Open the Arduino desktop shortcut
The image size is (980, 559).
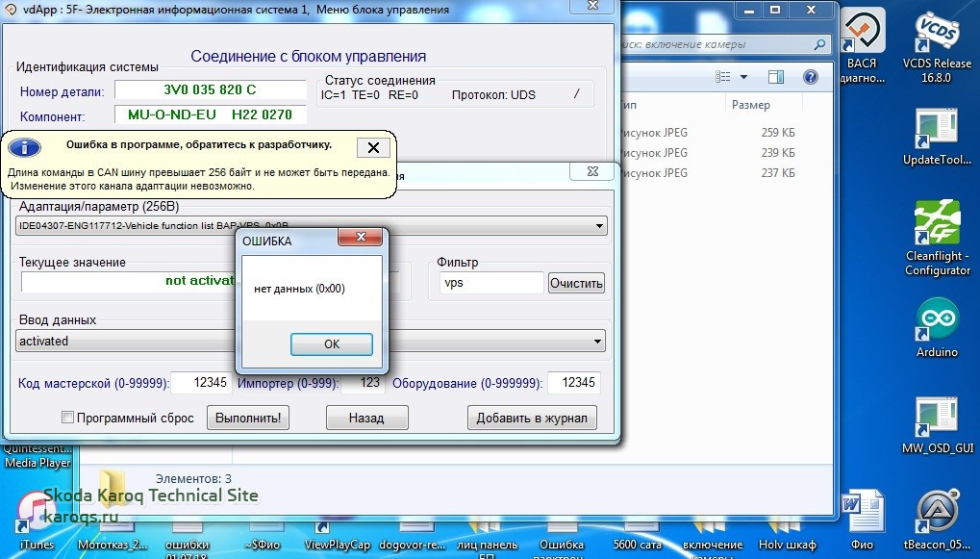937,321
